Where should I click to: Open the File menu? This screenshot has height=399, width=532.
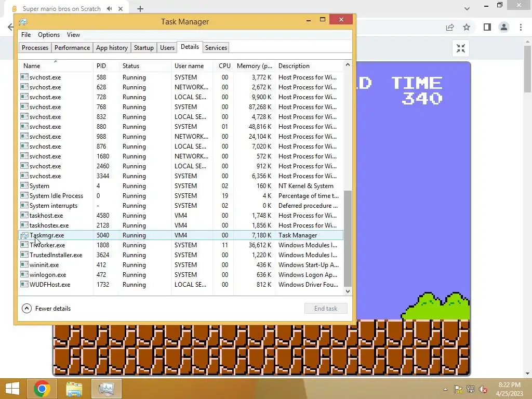26,35
